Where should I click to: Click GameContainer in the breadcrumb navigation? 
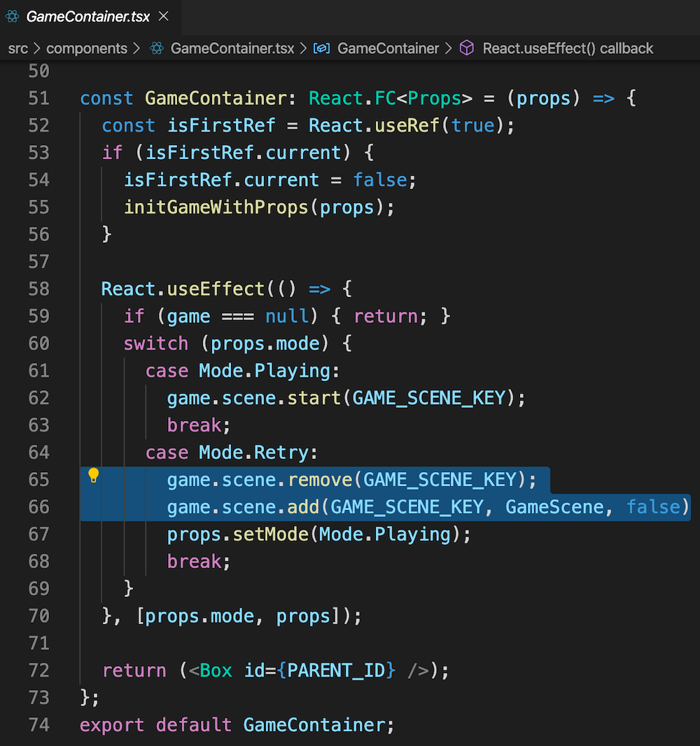[x=388, y=48]
